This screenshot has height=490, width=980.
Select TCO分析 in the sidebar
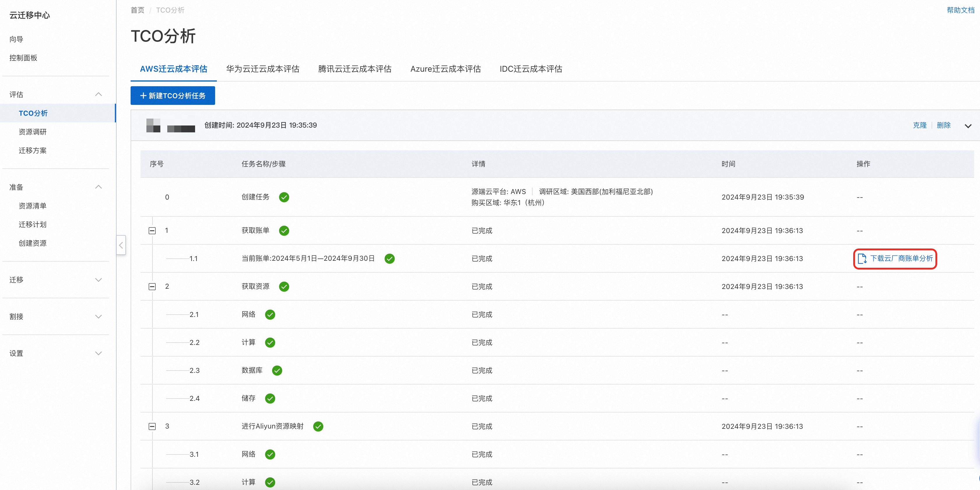(x=33, y=113)
